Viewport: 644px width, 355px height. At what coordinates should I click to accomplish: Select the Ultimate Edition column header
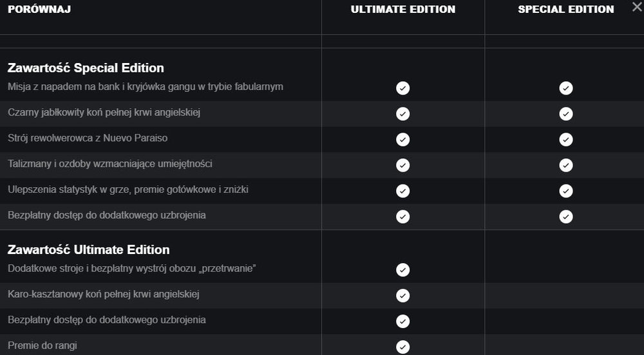tap(403, 10)
